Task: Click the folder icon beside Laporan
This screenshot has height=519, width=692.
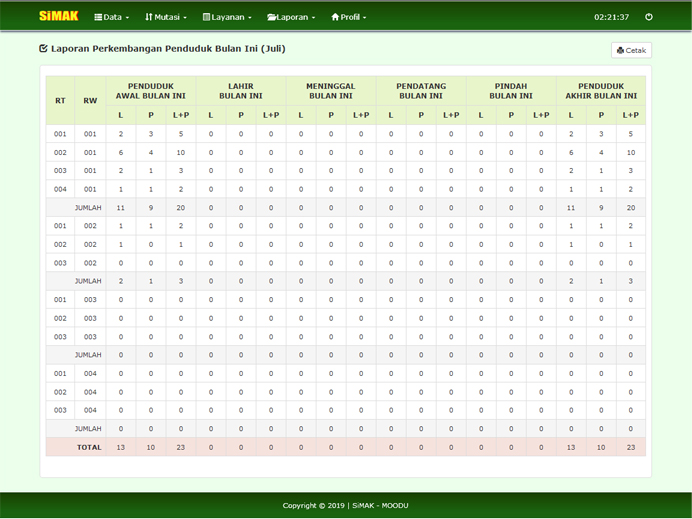Action: (x=271, y=17)
